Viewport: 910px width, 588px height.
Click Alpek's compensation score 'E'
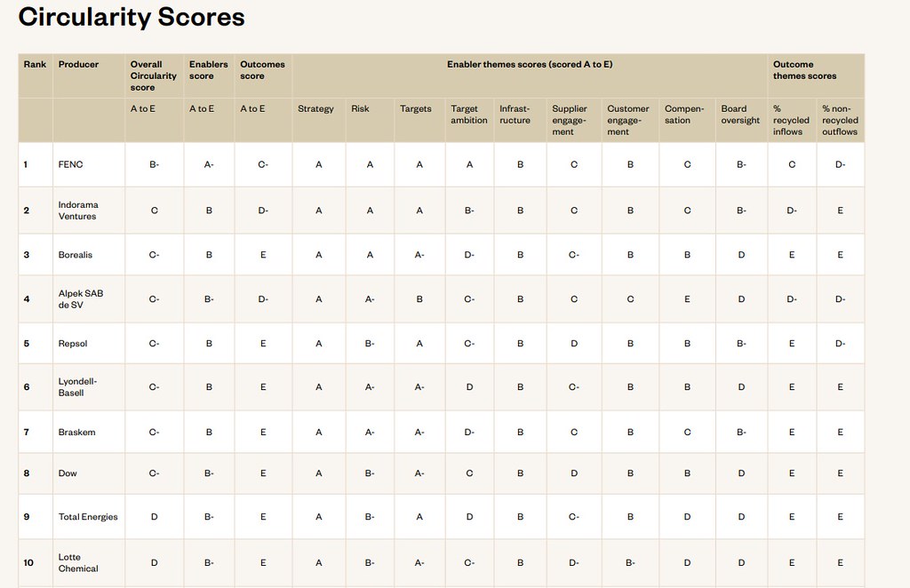click(x=687, y=299)
